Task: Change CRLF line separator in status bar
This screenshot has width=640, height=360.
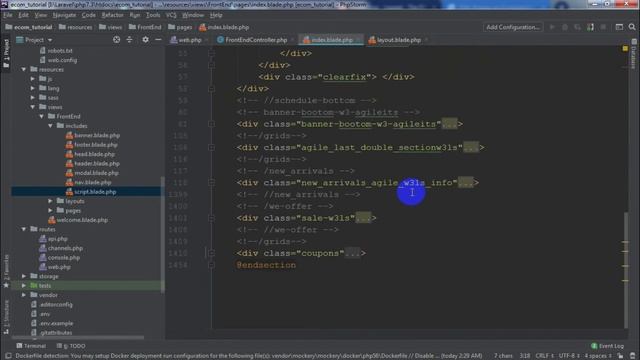Action: [544, 356]
